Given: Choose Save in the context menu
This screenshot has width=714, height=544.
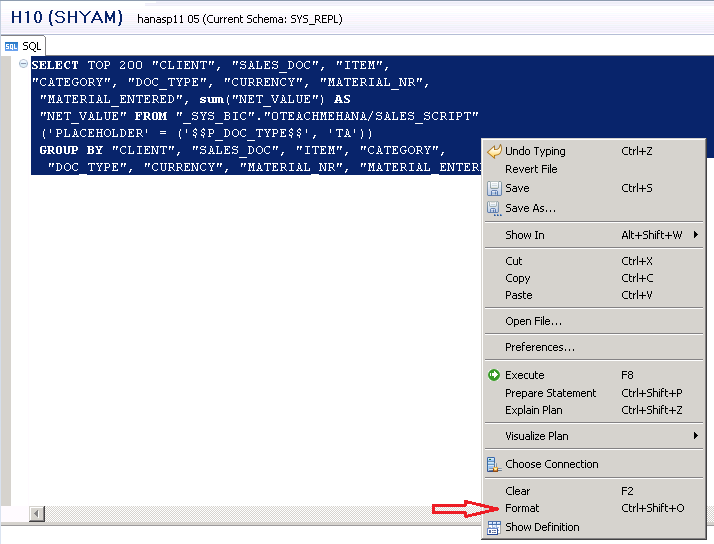Looking at the screenshot, I should click(594, 188).
